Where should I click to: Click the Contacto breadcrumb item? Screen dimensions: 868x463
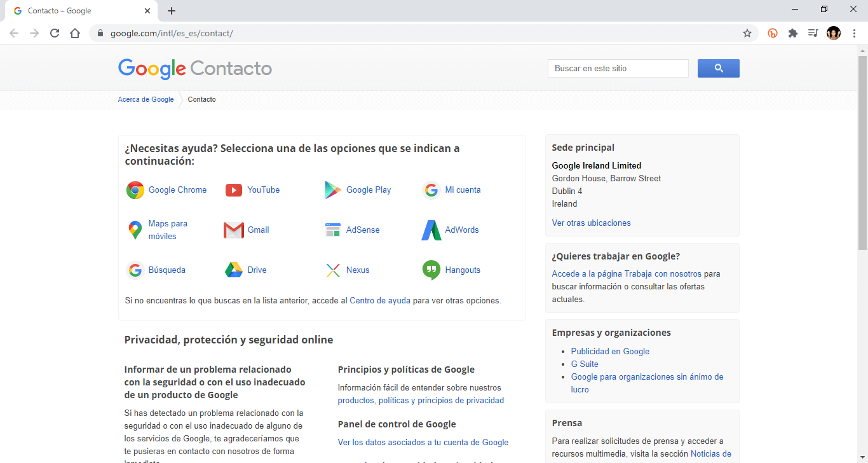click(202, 100)
